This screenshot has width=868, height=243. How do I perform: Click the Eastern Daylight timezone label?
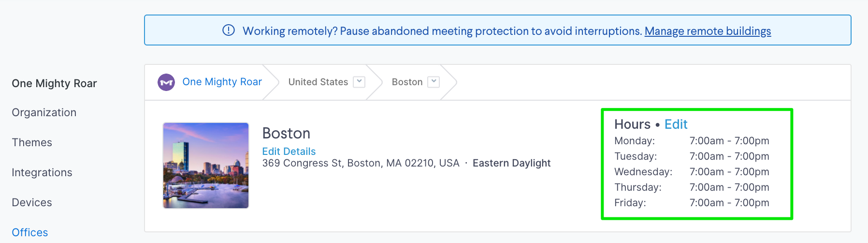[511, 163]
